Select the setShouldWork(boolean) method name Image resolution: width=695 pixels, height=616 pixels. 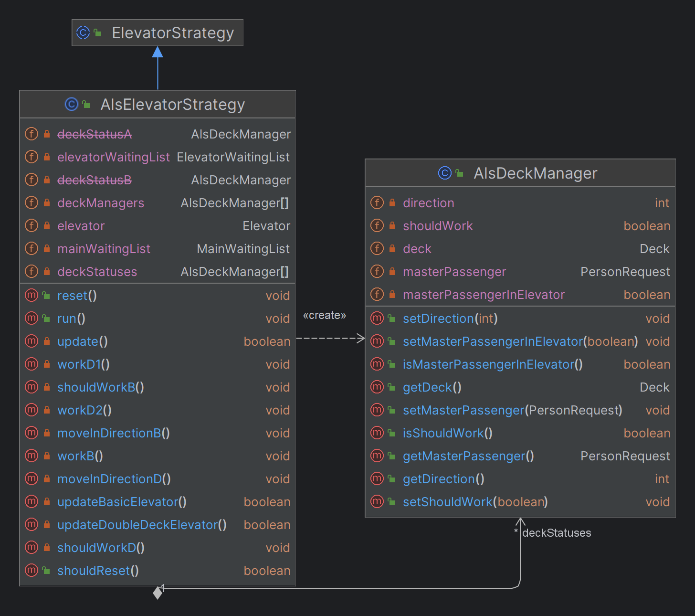coord(475,502)
